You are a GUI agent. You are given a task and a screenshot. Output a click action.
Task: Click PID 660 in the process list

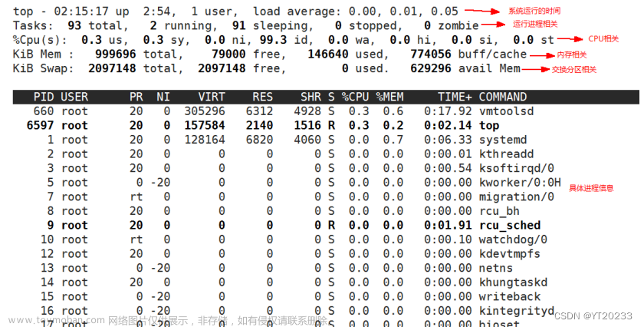pyautogui.click(x=44, y=111)
